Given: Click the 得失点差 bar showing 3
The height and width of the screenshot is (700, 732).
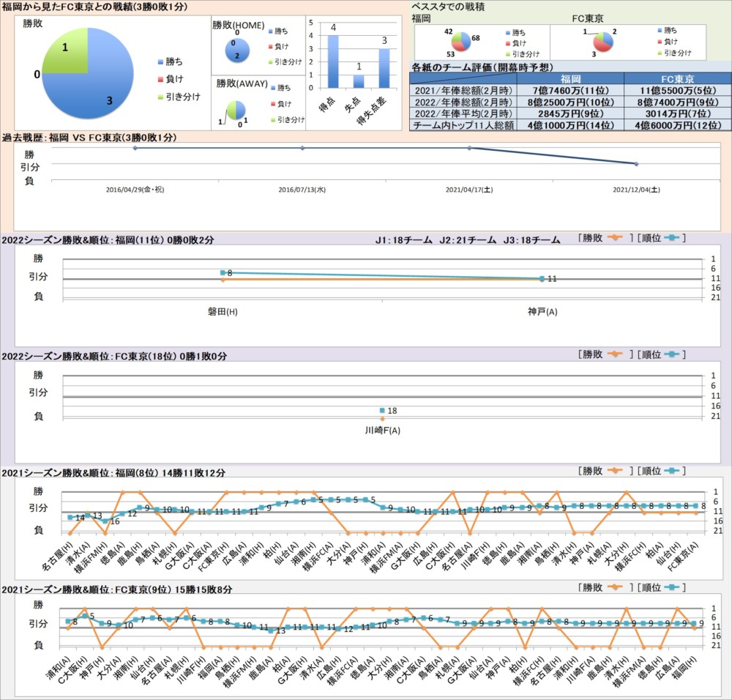Looking at the screenshot, I should click(384, 67).
